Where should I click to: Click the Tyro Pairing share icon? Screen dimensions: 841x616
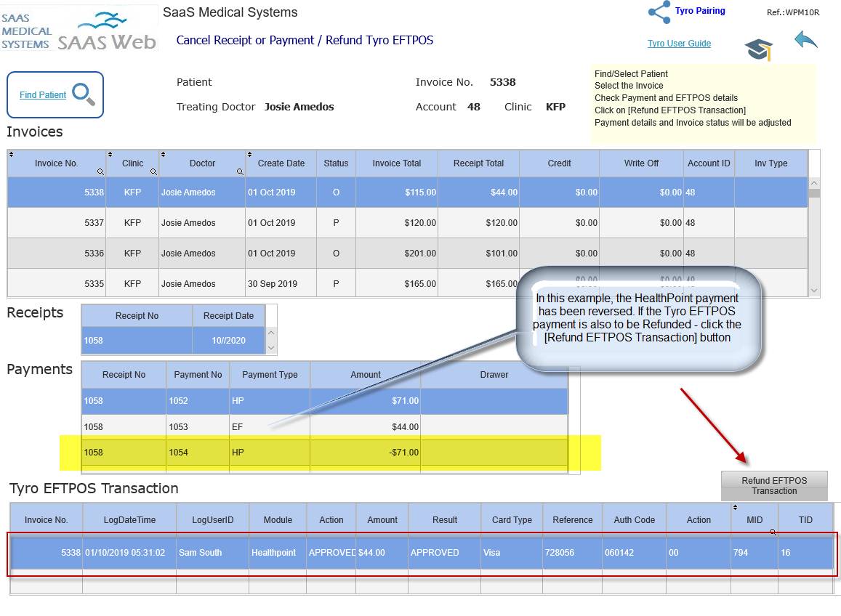(x=659, y=12)
